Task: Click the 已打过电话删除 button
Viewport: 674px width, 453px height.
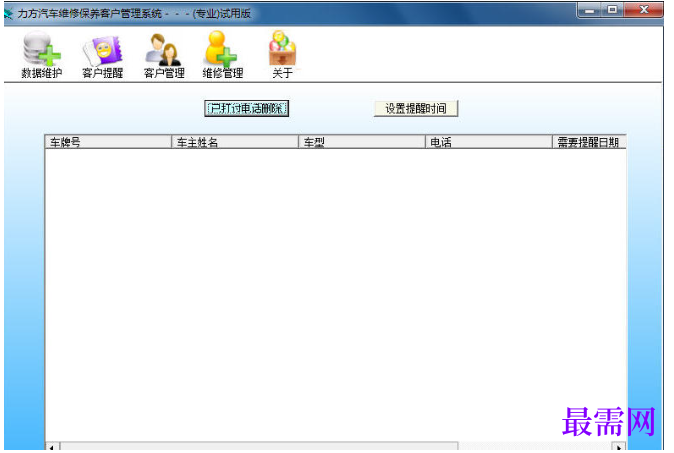Action: coord(246,108)
